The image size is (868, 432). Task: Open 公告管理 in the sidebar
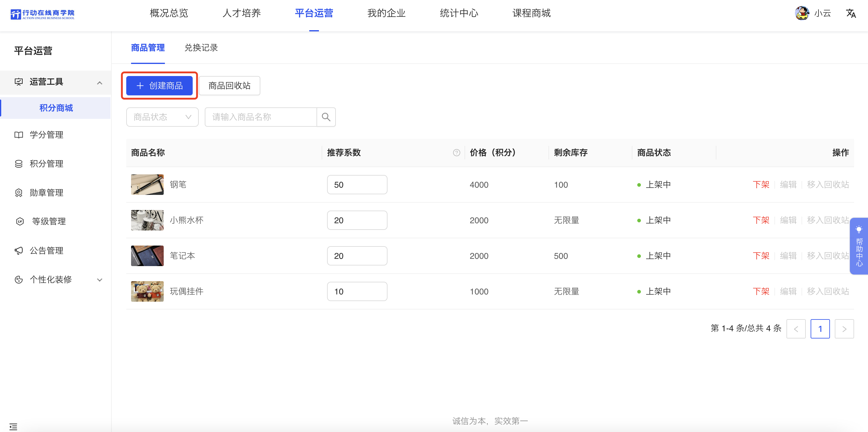click(x=47, y=251)
